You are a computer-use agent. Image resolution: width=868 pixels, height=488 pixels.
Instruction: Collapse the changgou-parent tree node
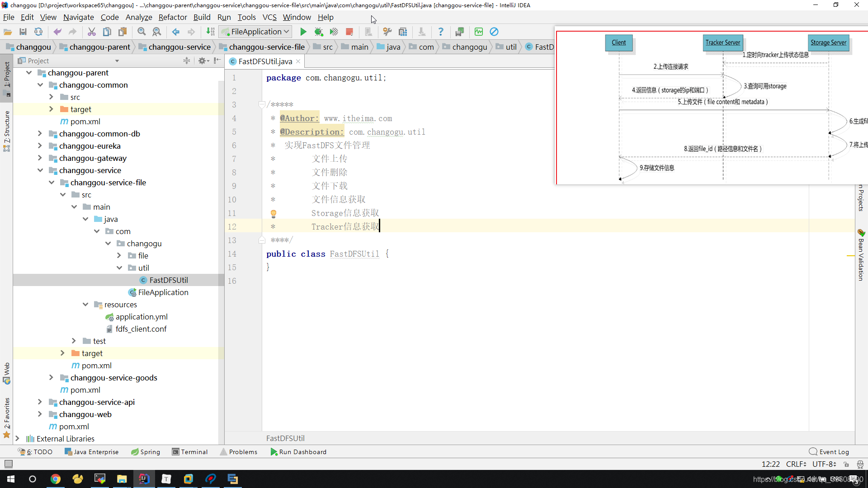click(x=29, y=73)
